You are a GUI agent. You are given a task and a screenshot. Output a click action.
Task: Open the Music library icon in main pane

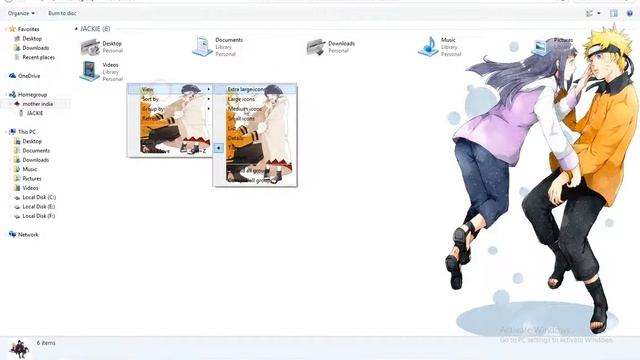[429, 46]
